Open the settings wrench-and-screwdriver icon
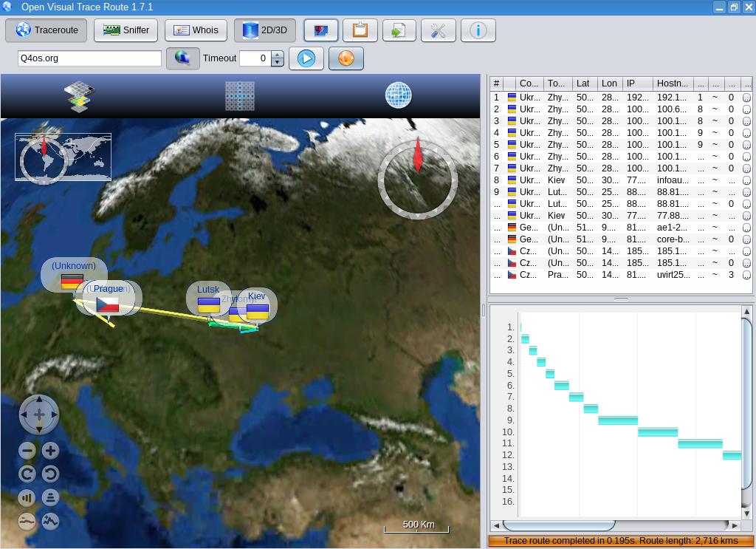This screenshot has height=549, width=756. pyautogui.click(x=438, y=30)
